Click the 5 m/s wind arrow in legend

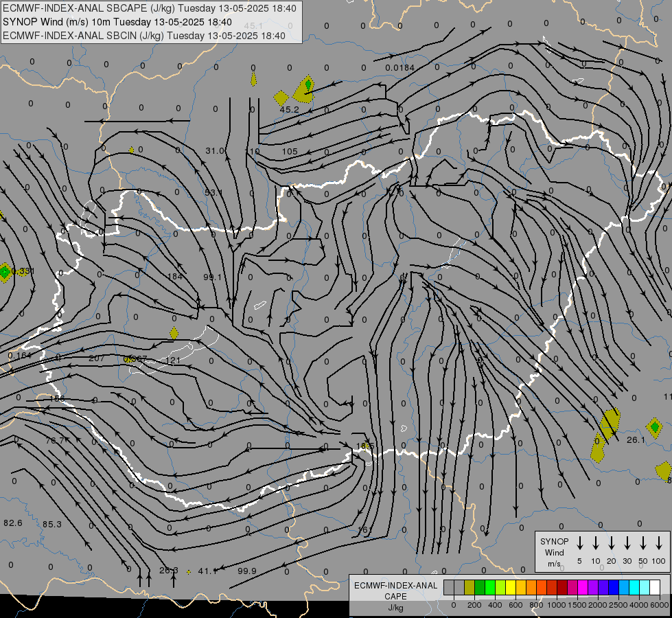(579, 543)
